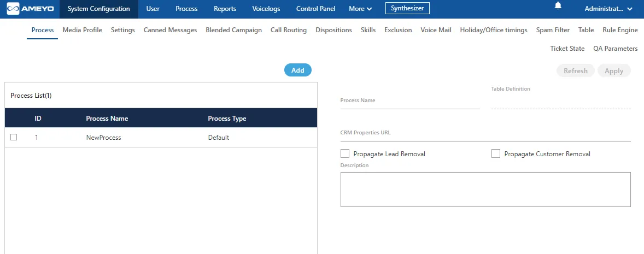Open the notifications bell
The image size is (644, 254).
558,6
